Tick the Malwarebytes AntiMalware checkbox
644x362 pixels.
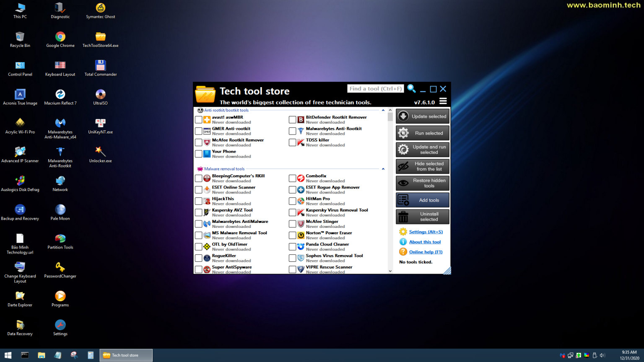(x=199, y=224)
